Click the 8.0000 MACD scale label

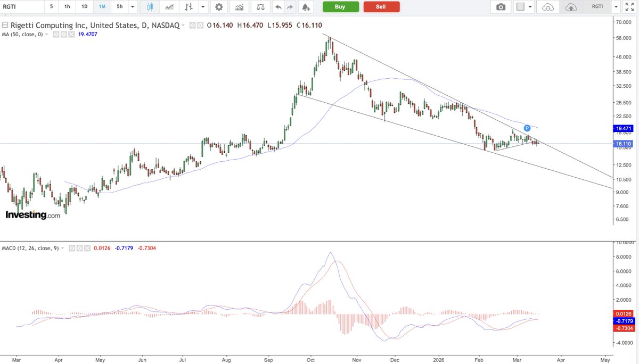[x=624, y=257]
